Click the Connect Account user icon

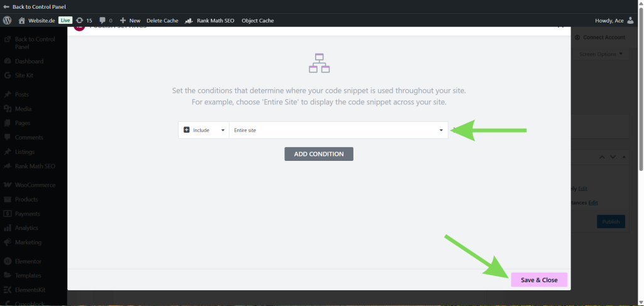577,37
